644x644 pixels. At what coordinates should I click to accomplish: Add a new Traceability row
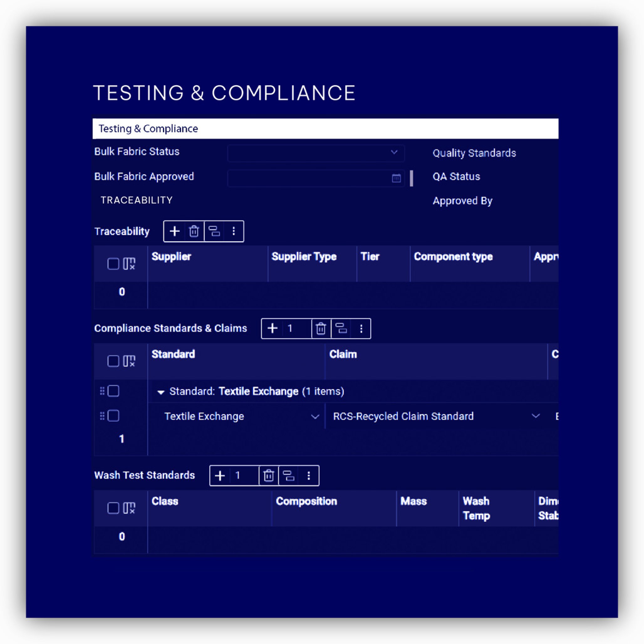[x=175, y=231]
